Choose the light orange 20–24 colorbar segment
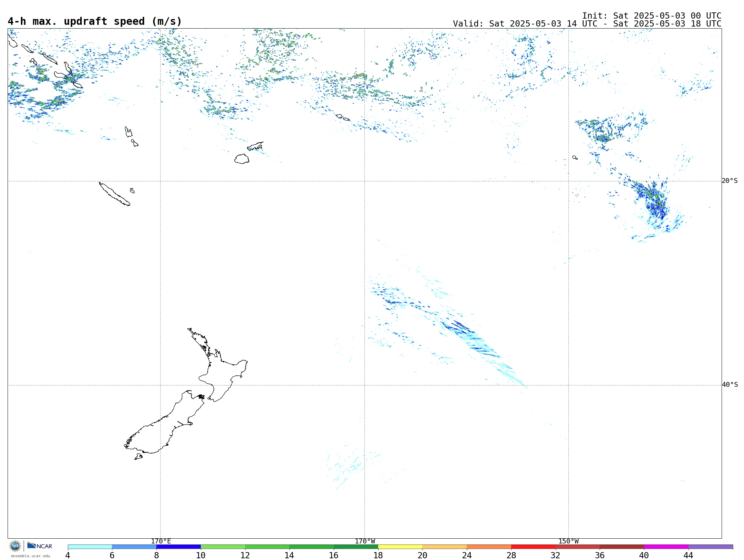 click(445, 547)
